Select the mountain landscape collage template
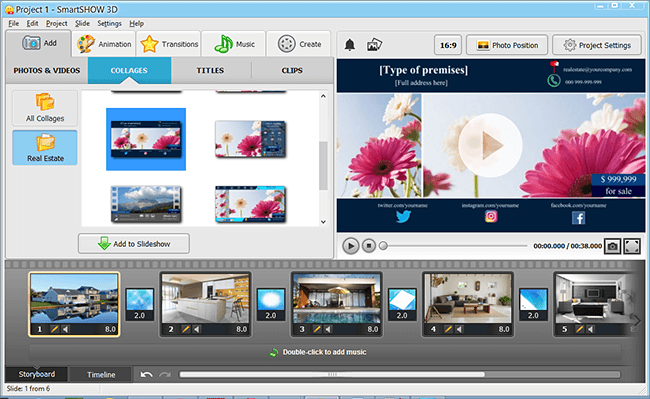The height and width of the screenshot is (399, 650). tap(146, 204)
